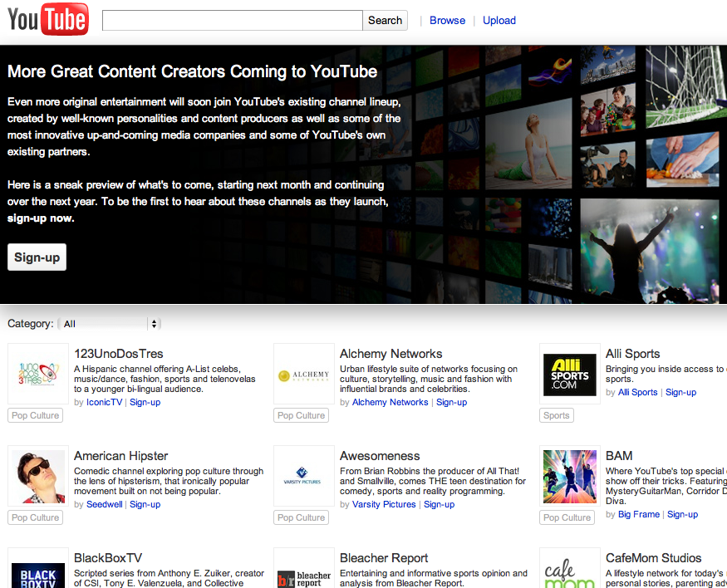This screenshot has height=588, width=727.
Task: Click the 123UnoDosTres channel title
Action: (x=119, y=354)
